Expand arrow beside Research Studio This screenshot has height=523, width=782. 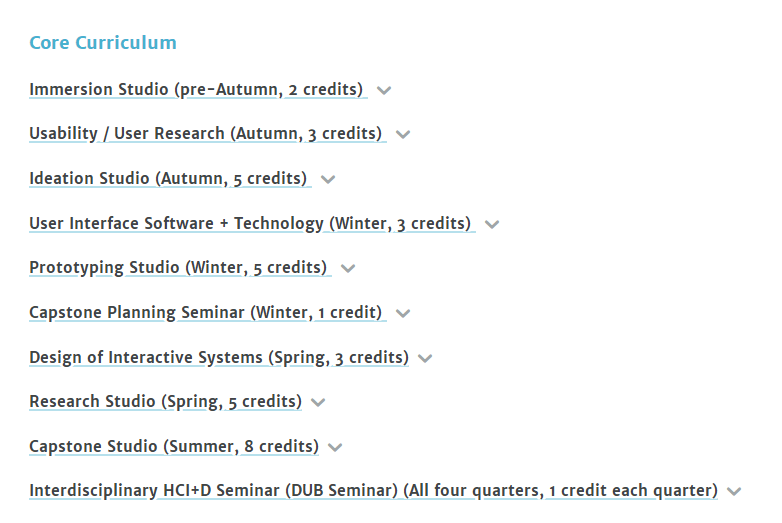tap(318, 402)
